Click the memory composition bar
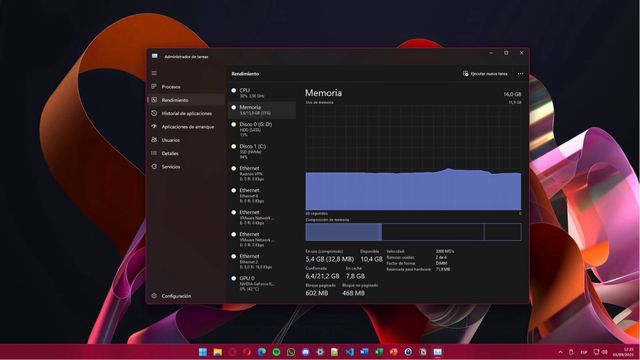This screenshot has width=640, height=360. pos(413,232)
